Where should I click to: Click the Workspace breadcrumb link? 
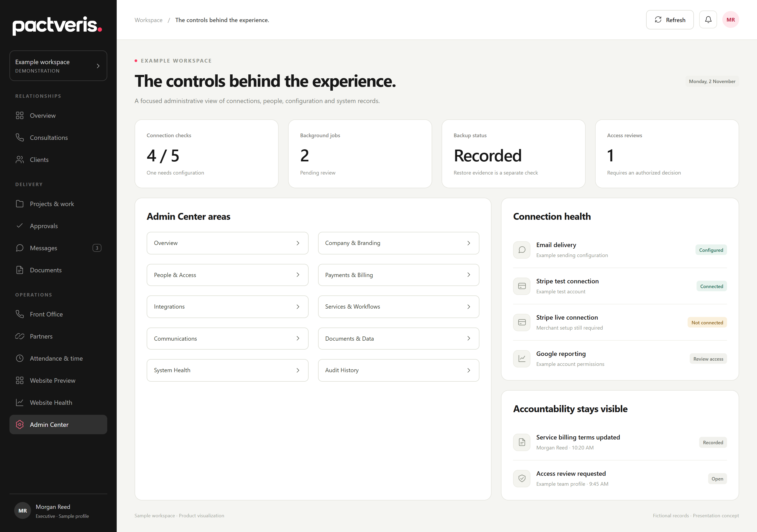148,20
